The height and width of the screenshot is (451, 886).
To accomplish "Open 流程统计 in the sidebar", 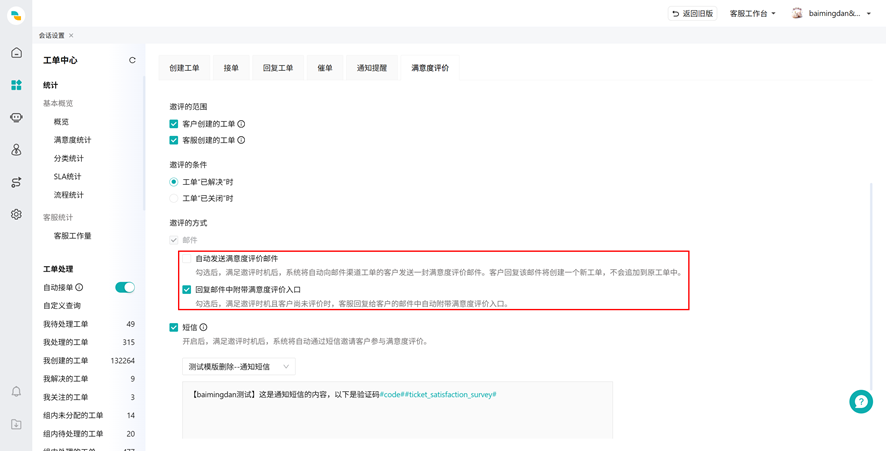I will pos(68,195).
